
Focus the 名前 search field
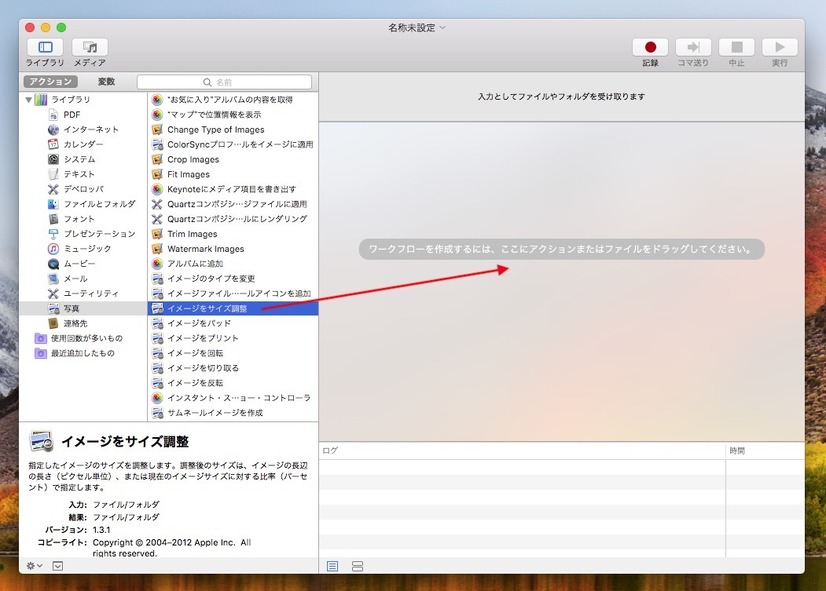tap(224, 82)
